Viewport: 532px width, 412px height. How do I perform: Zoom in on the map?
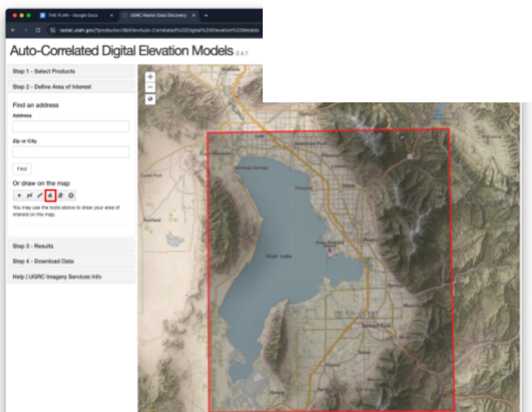150,77
